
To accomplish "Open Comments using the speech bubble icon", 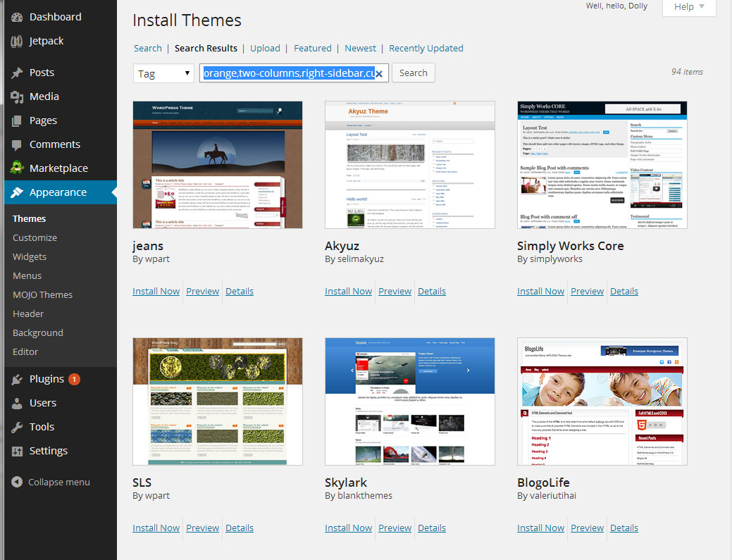I will click(x=17, y=144).
